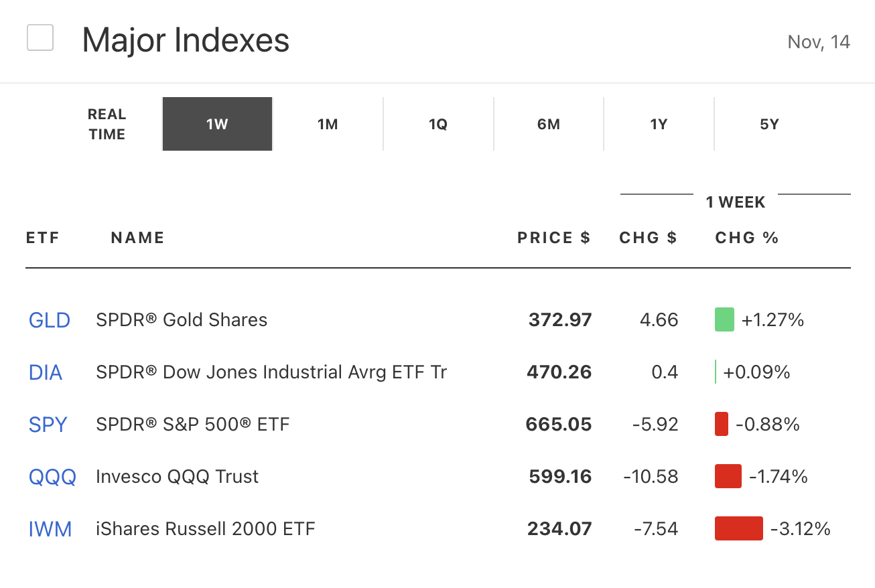The height and width of the screenshot is (588, 875).
Task: Open the DIA ticker link
Action: [46, 372]
